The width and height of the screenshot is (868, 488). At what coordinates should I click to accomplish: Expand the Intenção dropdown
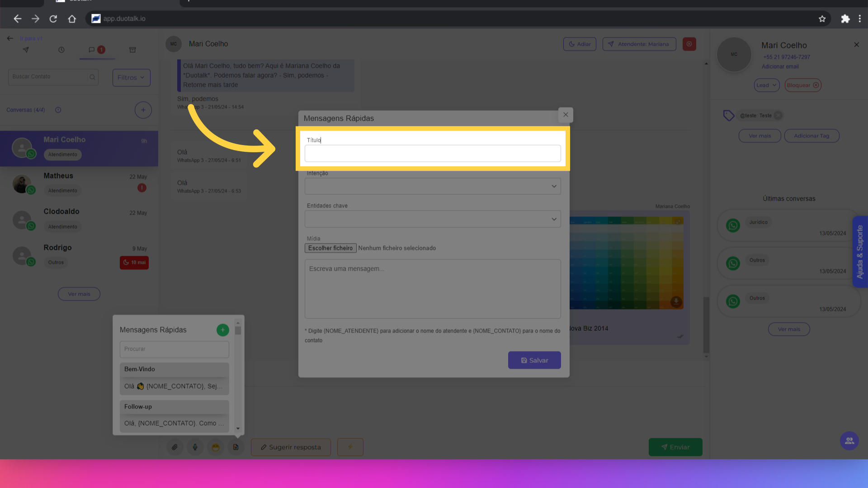coord(432,186)
